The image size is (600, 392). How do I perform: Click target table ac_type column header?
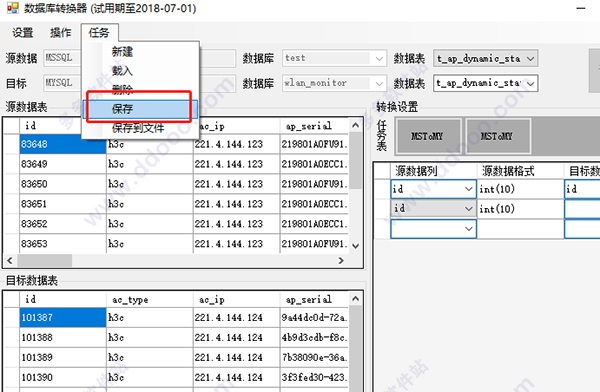[x=150, y=299]
